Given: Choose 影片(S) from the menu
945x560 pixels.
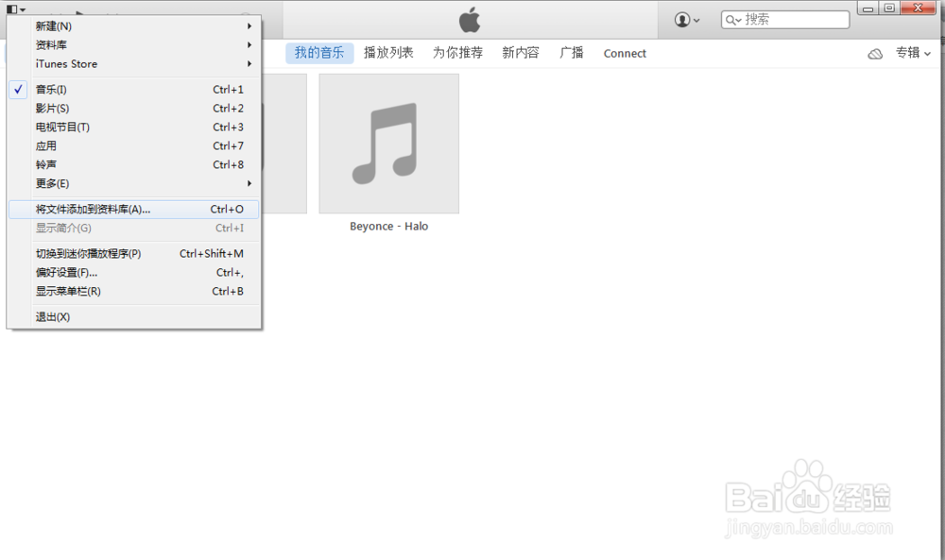Looking at the screenshot, I should 134,108.
